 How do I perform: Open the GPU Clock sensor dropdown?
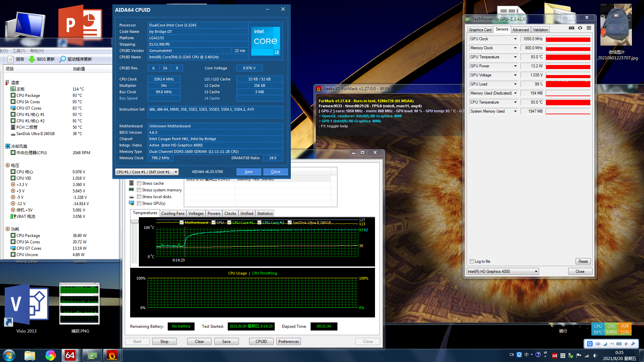515,39
